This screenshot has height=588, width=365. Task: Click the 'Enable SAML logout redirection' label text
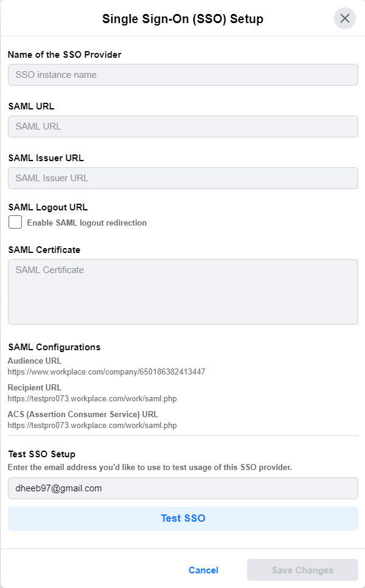[x=86, y=223]
